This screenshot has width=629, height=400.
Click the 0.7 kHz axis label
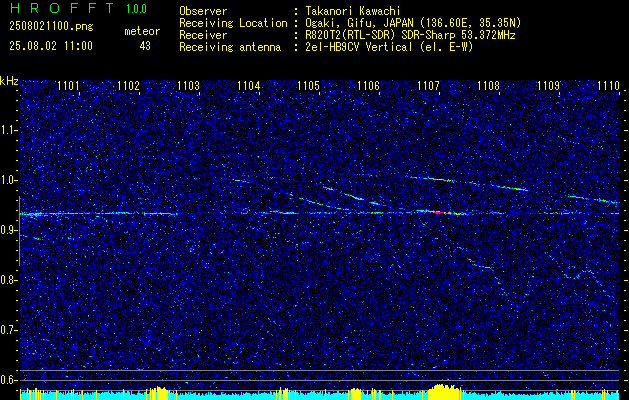tap(7, 330)
